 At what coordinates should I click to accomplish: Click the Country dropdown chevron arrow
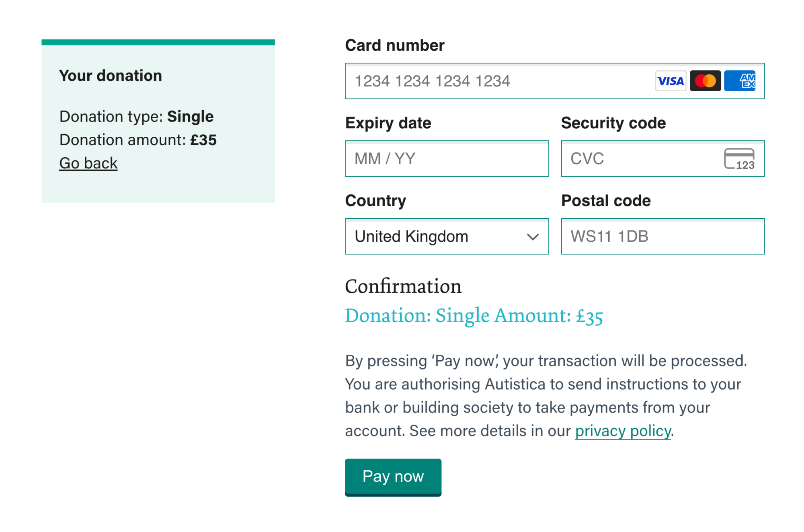pyautogui.click(x=533, y=237)
